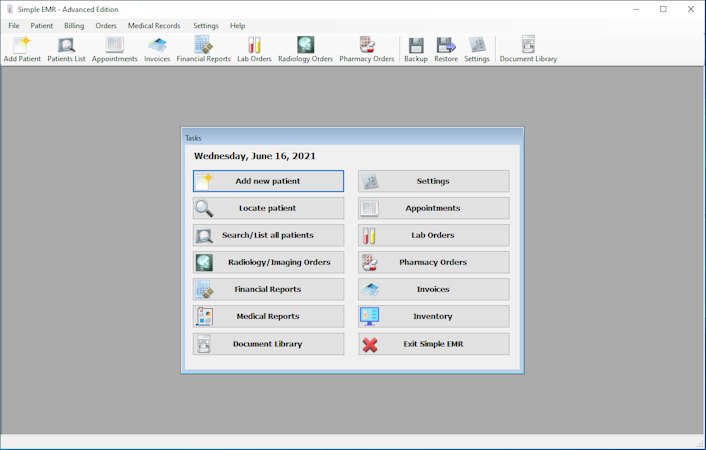
Task: Select the Lab Orders toolbar icon
Action: point(254,50)
